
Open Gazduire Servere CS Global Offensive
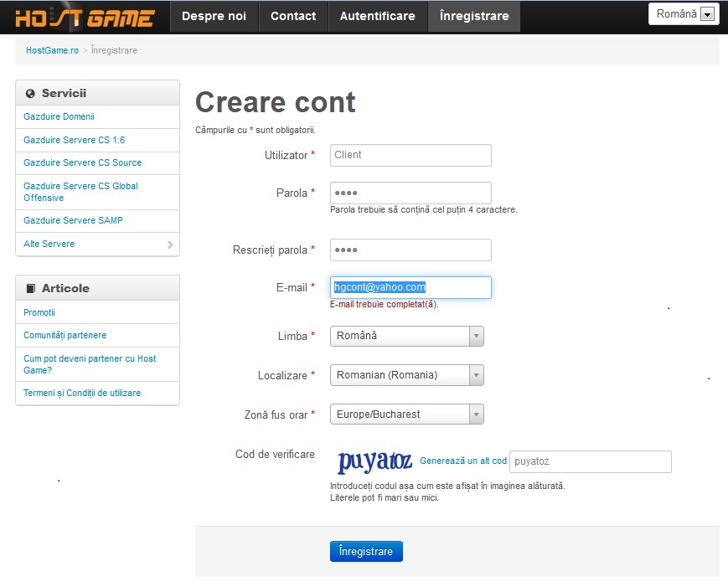(80, 192)
